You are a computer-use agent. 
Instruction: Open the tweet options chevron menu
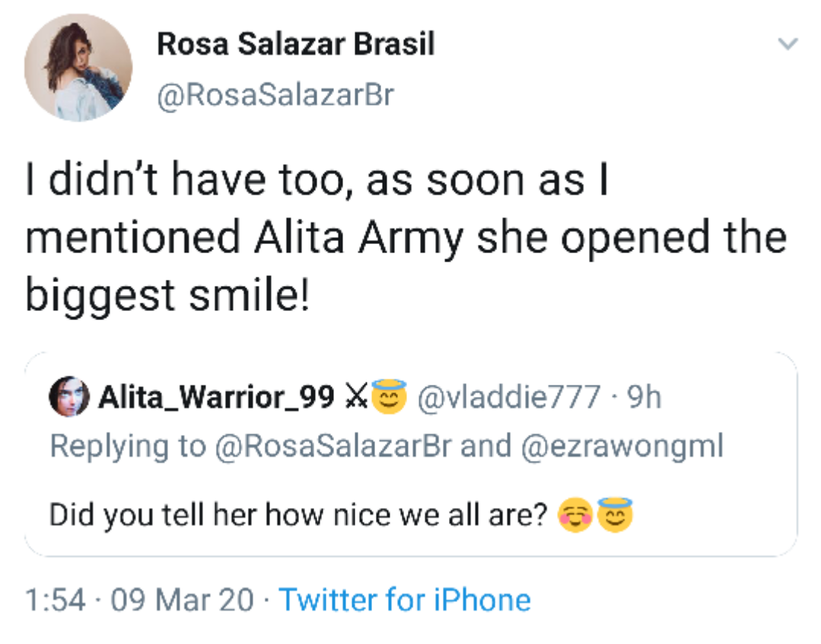point(790,46)
